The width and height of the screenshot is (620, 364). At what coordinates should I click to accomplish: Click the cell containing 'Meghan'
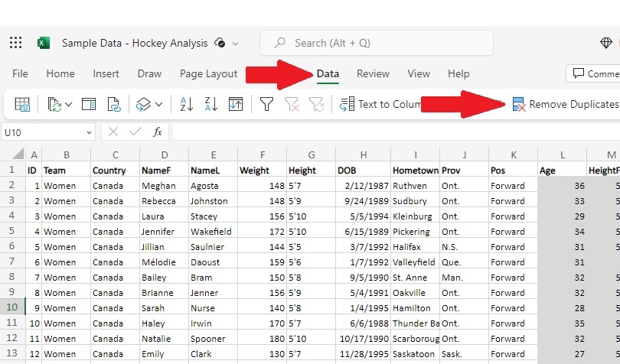click(164, 186)
